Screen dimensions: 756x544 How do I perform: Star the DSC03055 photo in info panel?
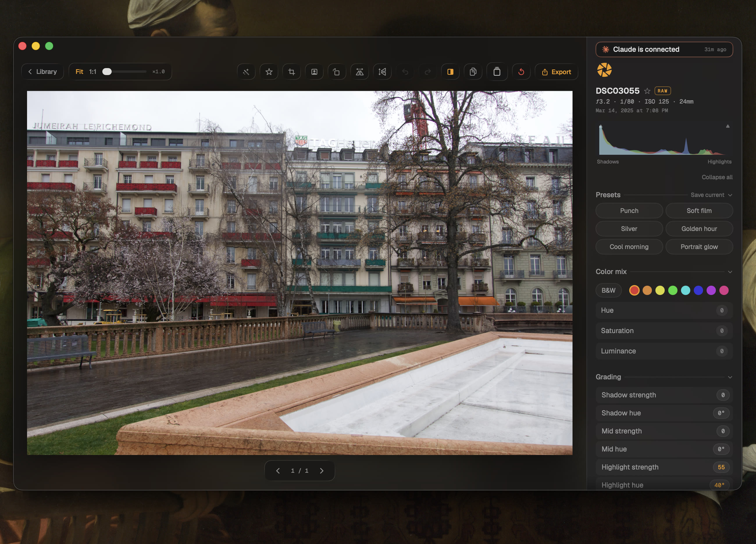pyautogui.click(x=647, y=91)
